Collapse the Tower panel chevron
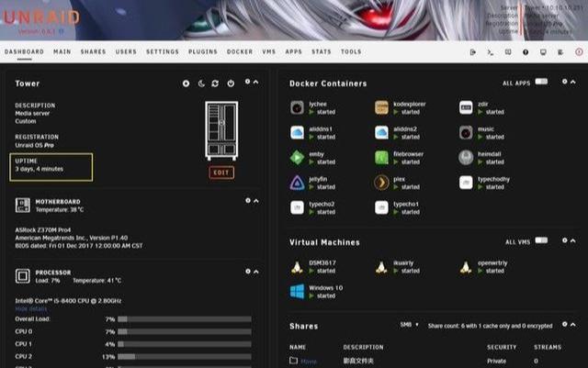Screen dimensions: 588x368 (x=255, y=82)
